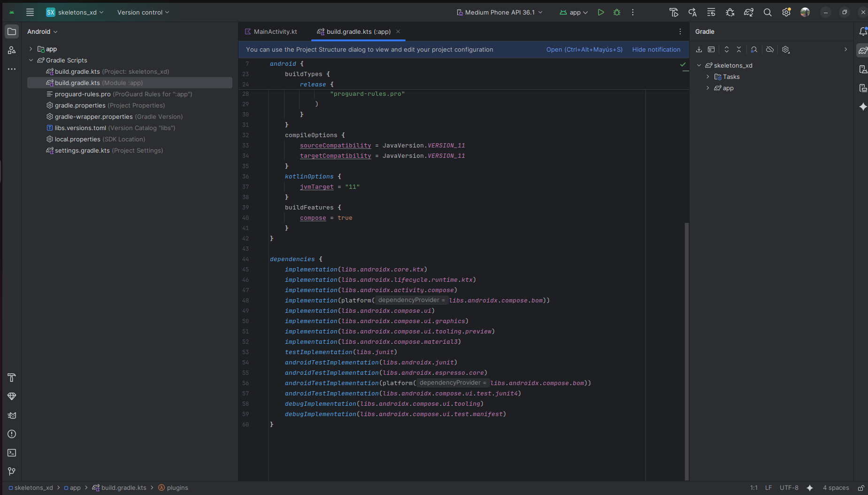This screenshot has height=495, width=868.
Task: Click Open (Ctrl+Alt+Mayús+S) link
Action: pyautogui.click(x=584, y=49)
